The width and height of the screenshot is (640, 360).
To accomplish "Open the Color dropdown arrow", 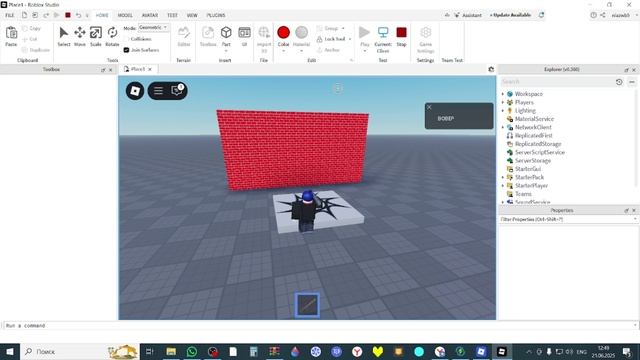I will coord(283,51).
